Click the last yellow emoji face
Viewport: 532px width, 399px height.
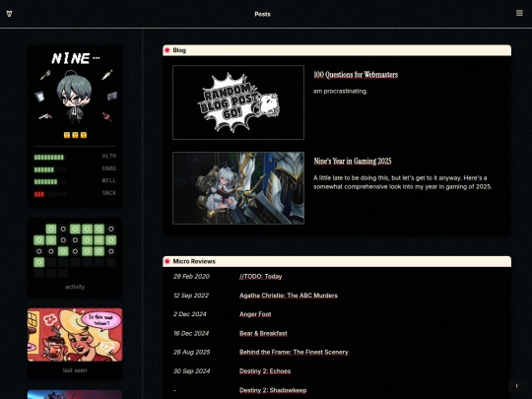point(84,135)
